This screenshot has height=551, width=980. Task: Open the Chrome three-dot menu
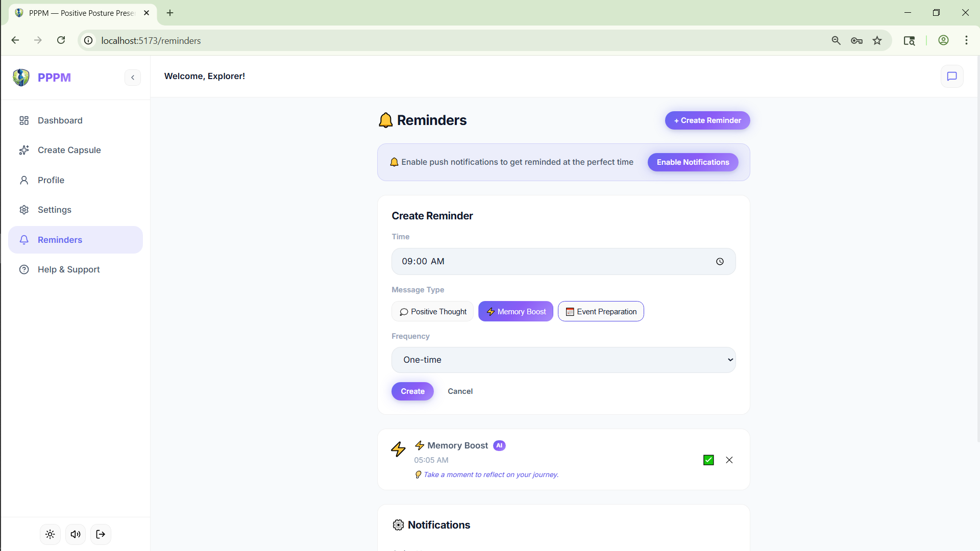click(966, 40)
